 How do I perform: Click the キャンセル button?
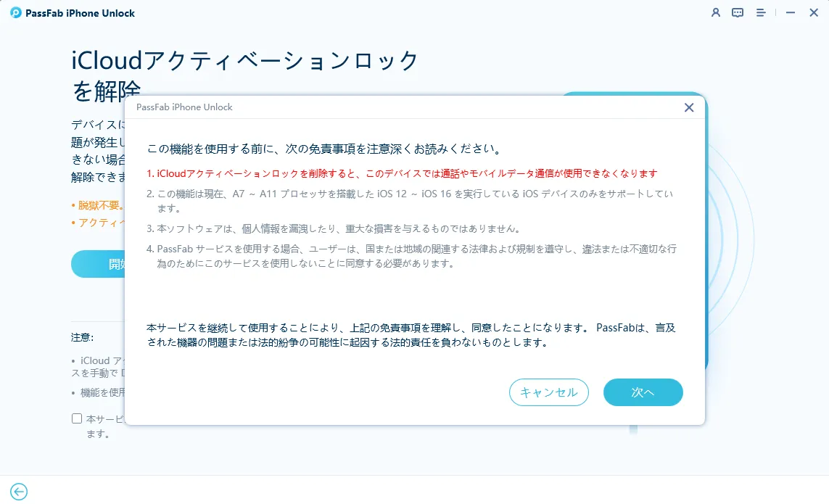point(549,392)
